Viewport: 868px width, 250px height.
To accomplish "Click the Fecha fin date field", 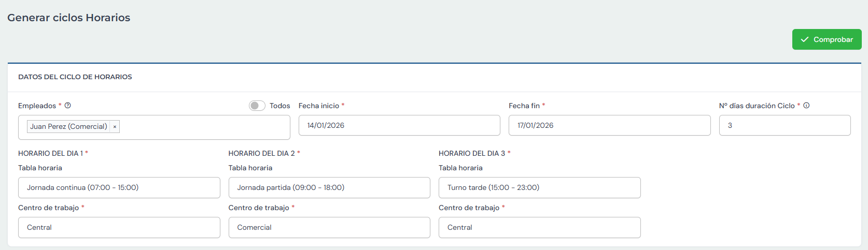I will [609, 125].
